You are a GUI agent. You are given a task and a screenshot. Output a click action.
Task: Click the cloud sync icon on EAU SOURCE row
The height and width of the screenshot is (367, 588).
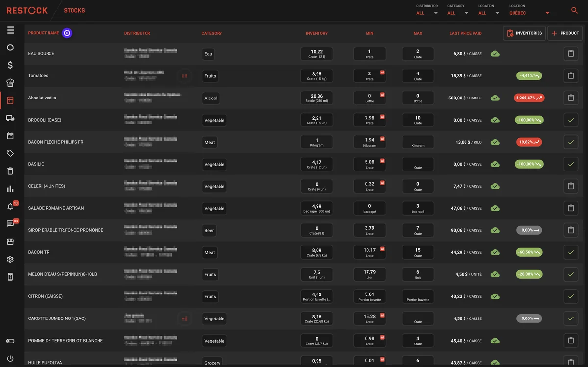(x=495, y=54)
